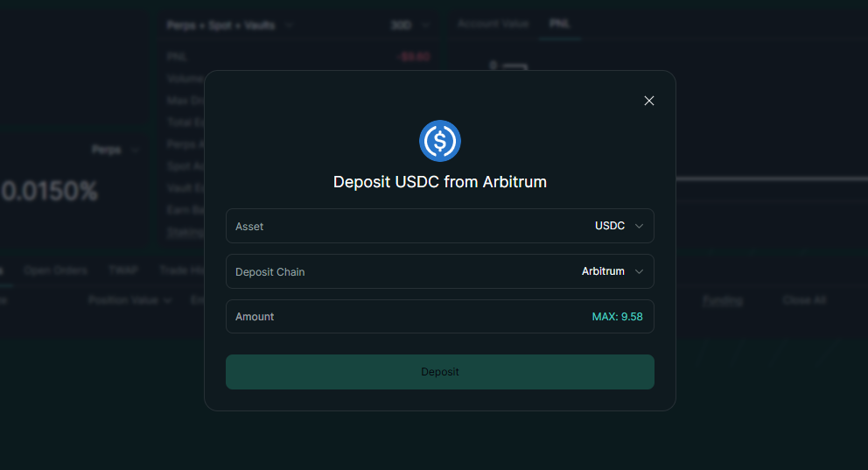Click the blue USDC coin logo
Viewport: 868px width, 470px height.
(440, 141)
